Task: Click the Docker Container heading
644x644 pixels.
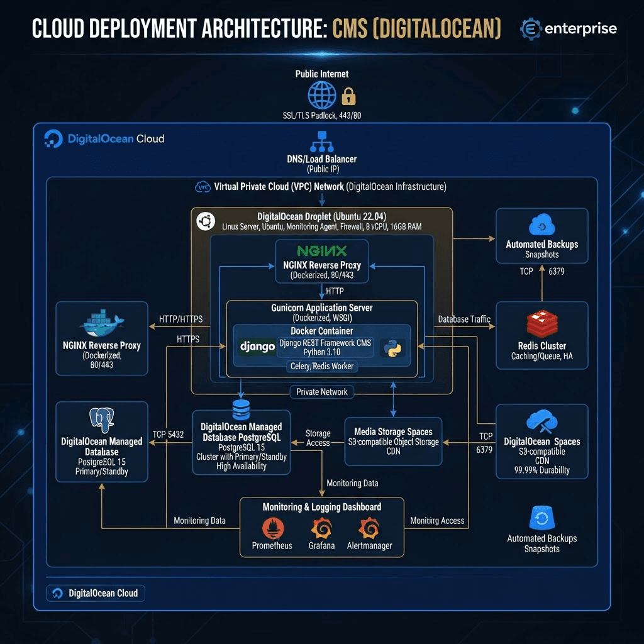Action: 322,331
